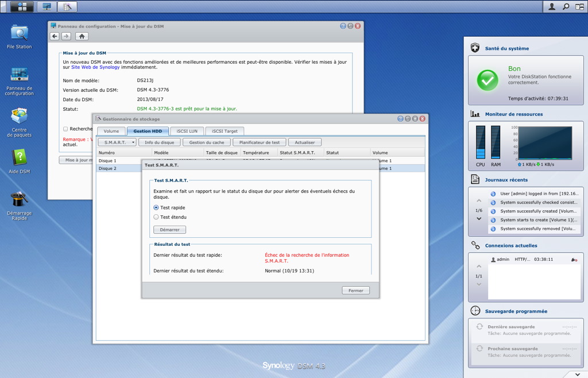This screenshot has height=378, width=588.
Task: Sort by the Taille de disque column
Action: point(222,153)
